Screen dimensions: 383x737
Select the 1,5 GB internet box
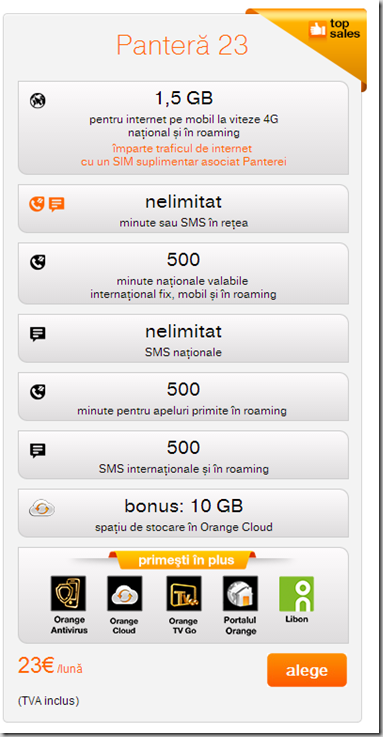(183, 128)
